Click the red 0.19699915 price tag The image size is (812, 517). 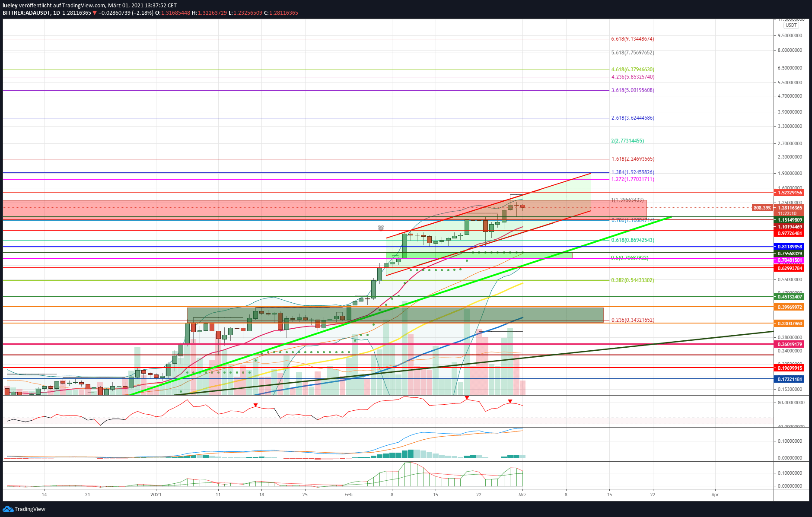[790, 368]
